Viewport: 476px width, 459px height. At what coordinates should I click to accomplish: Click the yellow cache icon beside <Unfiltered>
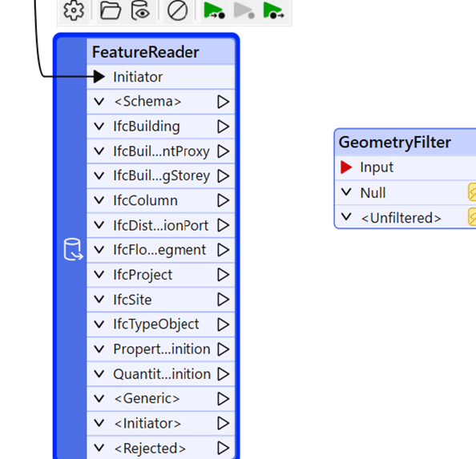pyautogui.click(x=472, y=216)
